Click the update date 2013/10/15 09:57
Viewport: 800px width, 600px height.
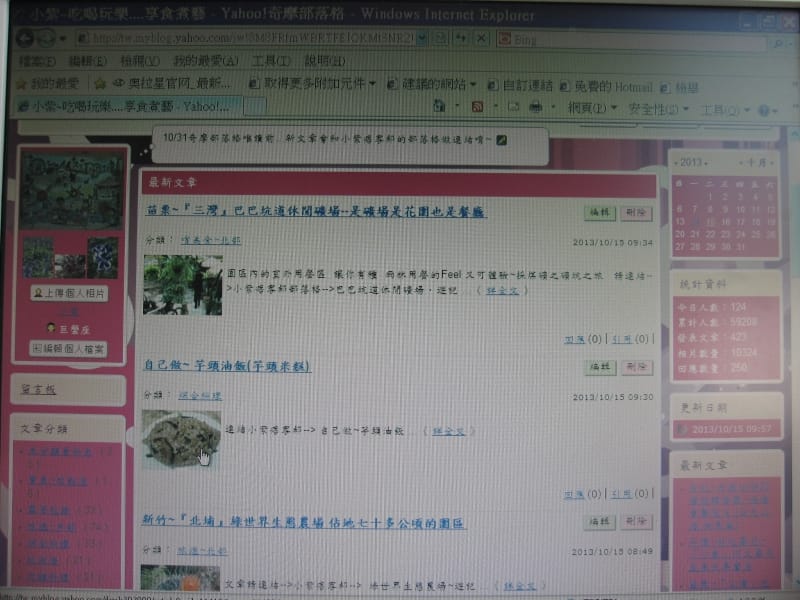pyautogui.click(x=732, y=429)
